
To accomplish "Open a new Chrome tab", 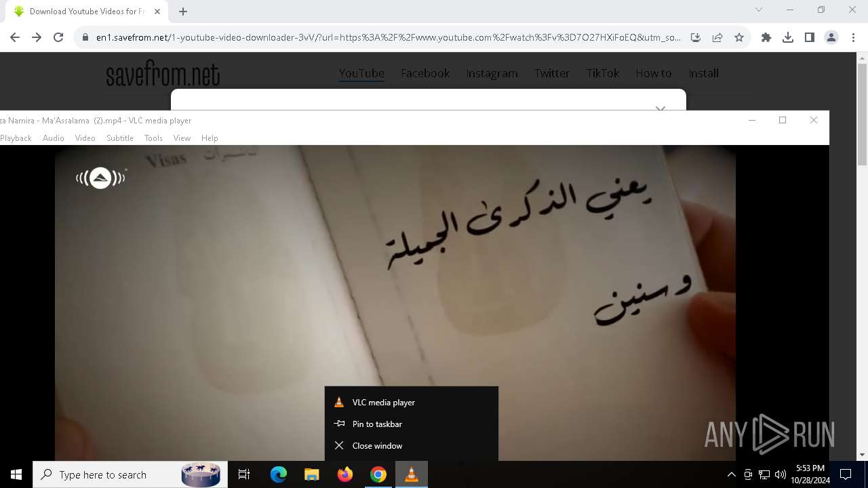I will (x=183, y=12).
